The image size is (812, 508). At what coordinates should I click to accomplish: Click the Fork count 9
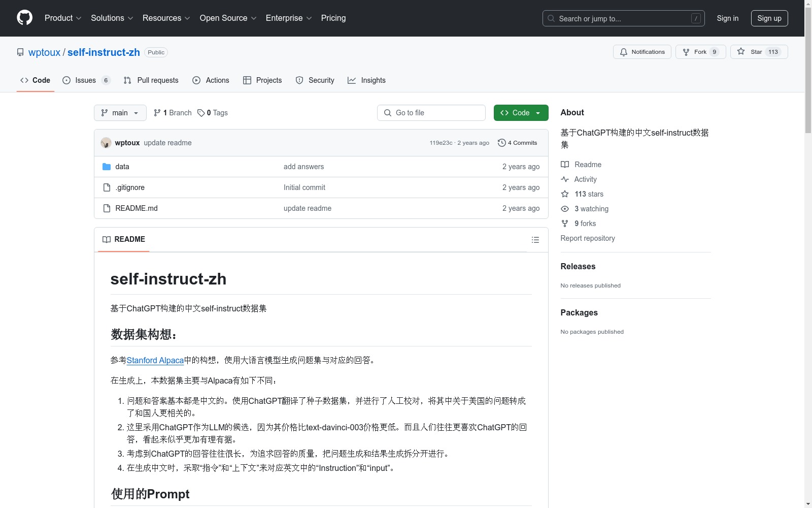(715, 52)
